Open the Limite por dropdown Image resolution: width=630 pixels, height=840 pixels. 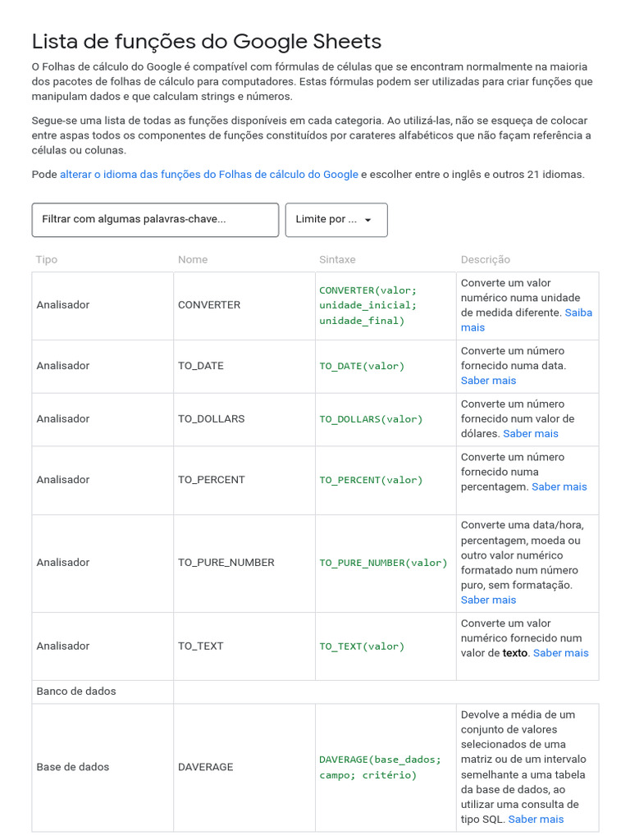coord(336,220)
